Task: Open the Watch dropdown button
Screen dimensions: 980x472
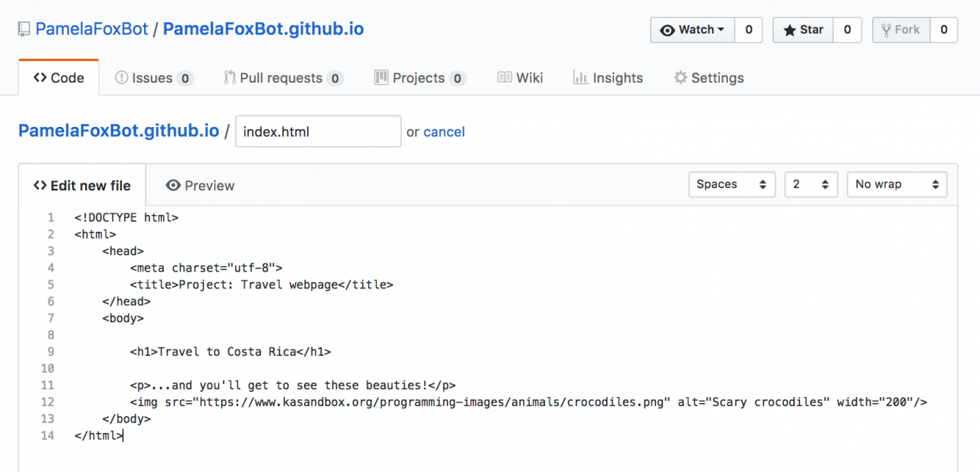Action: [x=692, y=30]
